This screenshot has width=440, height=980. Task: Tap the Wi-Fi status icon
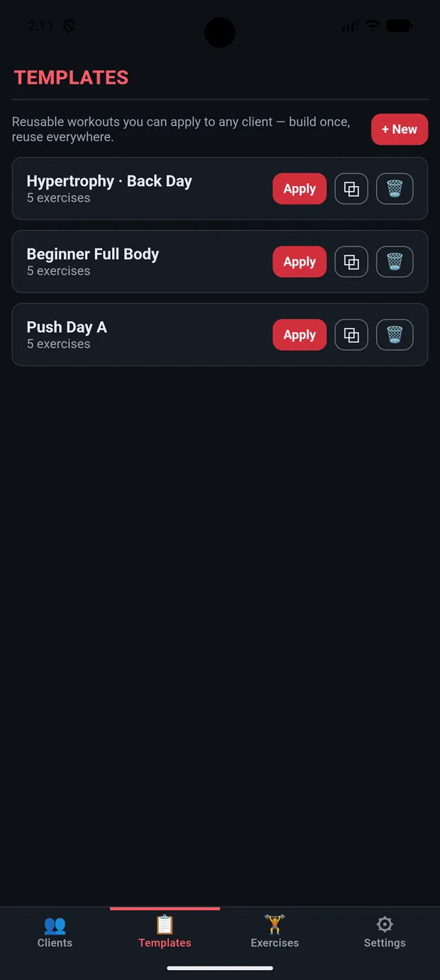[372, 26]
